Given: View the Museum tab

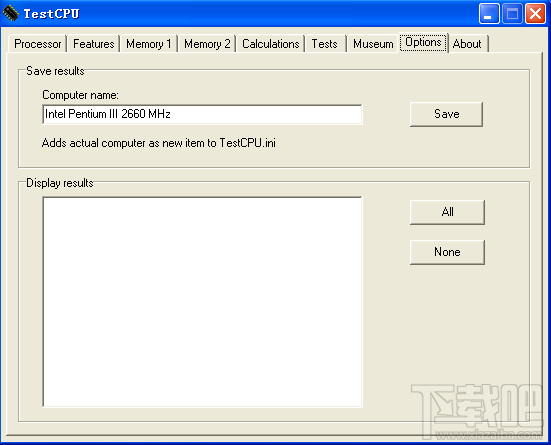Looking at the screenshot, I should click(373, 44).
